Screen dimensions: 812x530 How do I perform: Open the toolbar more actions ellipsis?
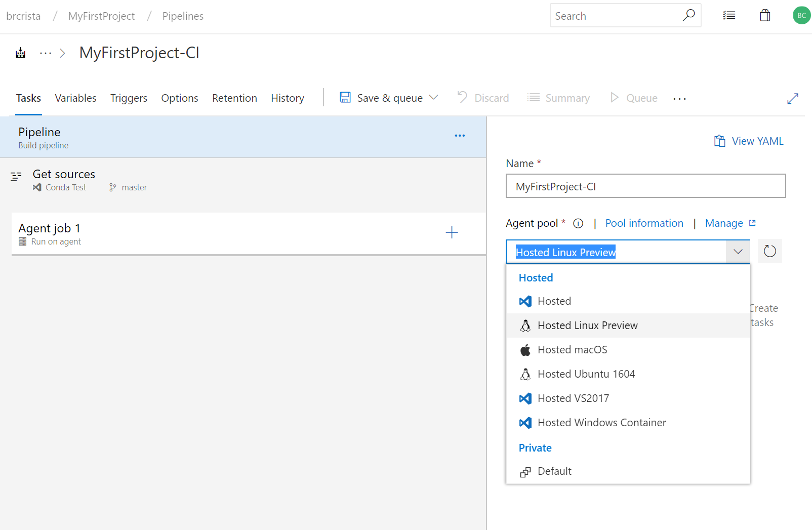679,99
